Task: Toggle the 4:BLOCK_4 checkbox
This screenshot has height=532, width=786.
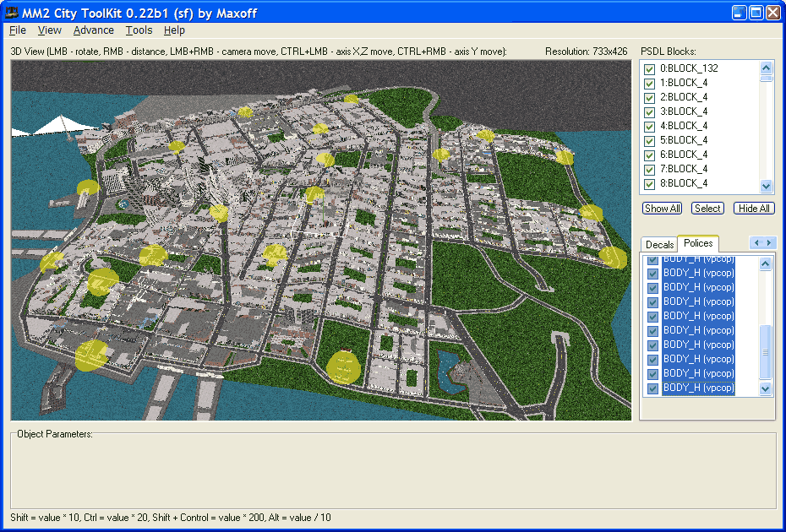Action: [650, 126]
